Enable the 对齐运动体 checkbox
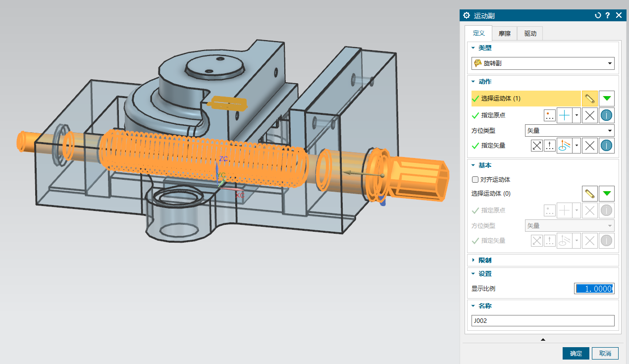This screenshot has width=629, height=364. [475, 180]
